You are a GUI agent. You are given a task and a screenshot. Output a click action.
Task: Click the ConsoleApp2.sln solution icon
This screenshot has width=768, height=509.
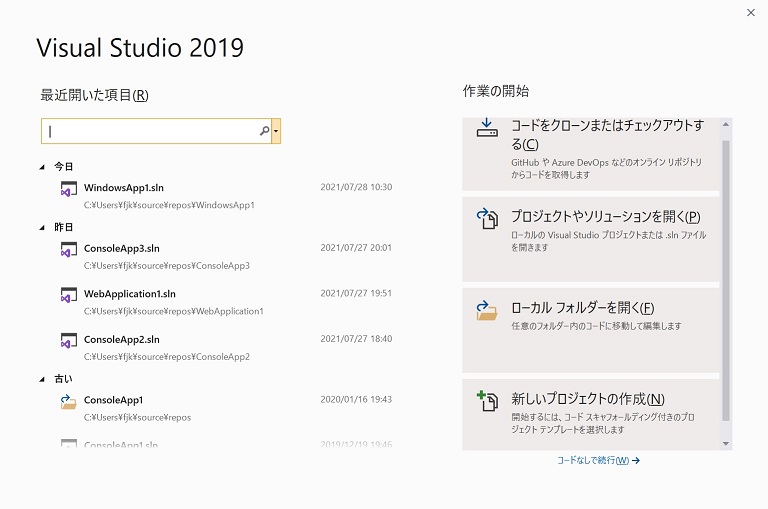click(x=69, y=340)
